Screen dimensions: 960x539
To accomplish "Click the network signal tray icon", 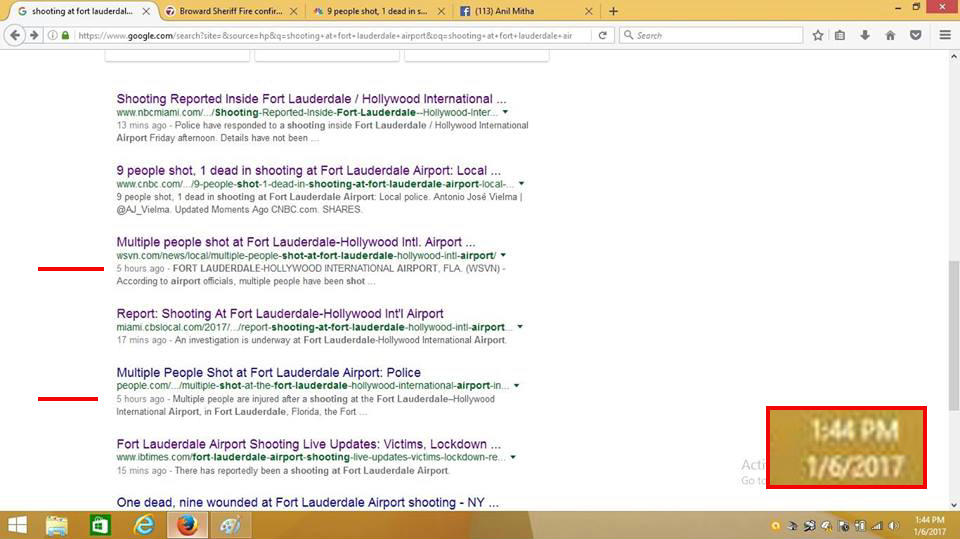I will [x=877, y=526].
